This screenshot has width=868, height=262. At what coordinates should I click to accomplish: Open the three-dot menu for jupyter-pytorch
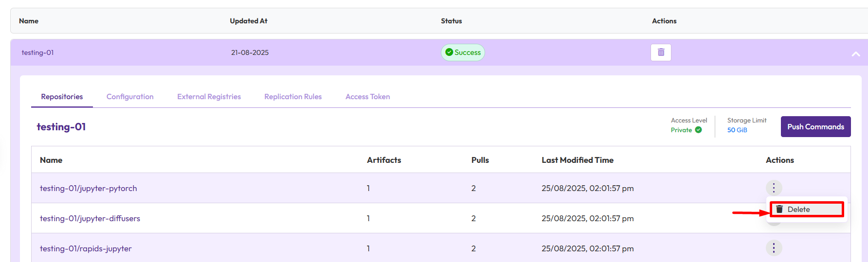[x=774, y=188]
